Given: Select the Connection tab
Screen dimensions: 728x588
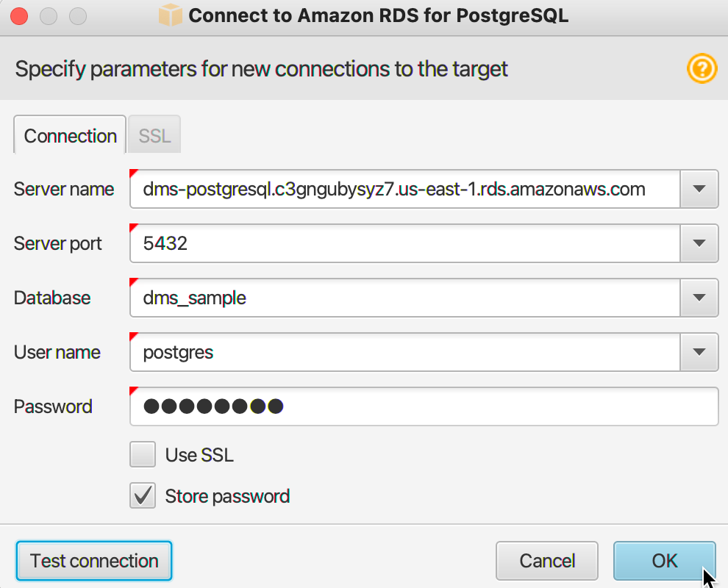Looking at the screenshot, I should point(70,135).
